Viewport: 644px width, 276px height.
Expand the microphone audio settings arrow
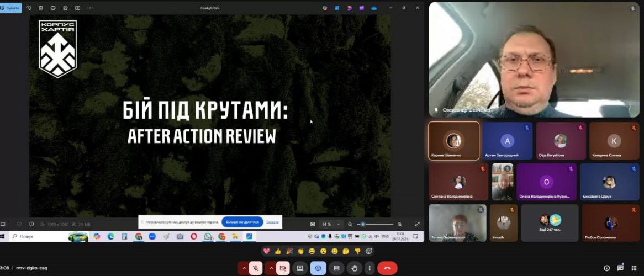pos(244,268)
